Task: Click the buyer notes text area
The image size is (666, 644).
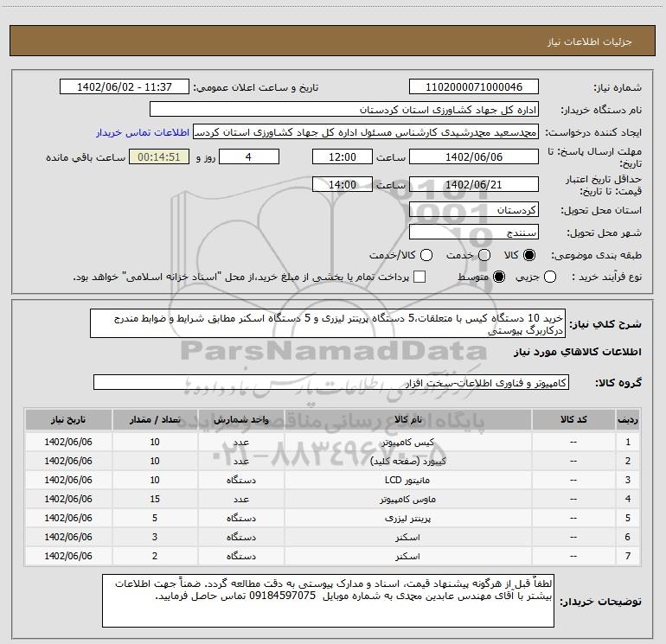Action: click(329, 601)
